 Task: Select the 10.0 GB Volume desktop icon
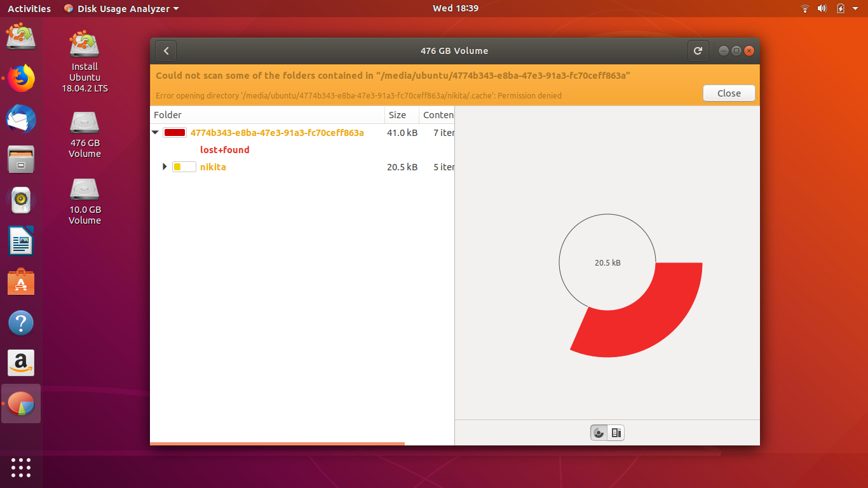(x=85, y=201)
